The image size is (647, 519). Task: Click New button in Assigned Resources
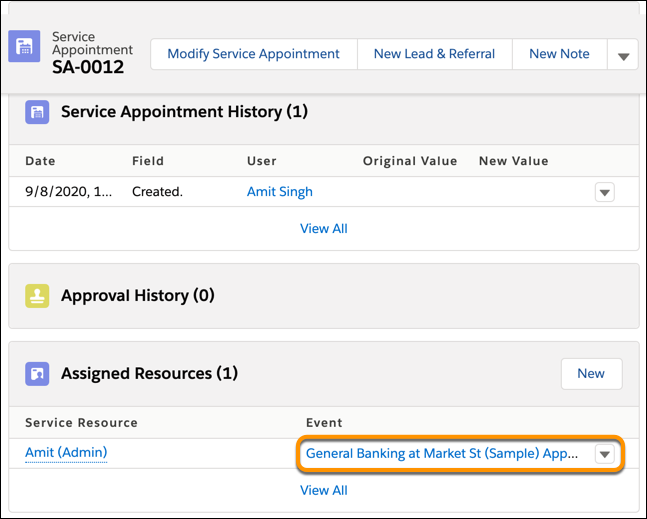tap(591, 374)
